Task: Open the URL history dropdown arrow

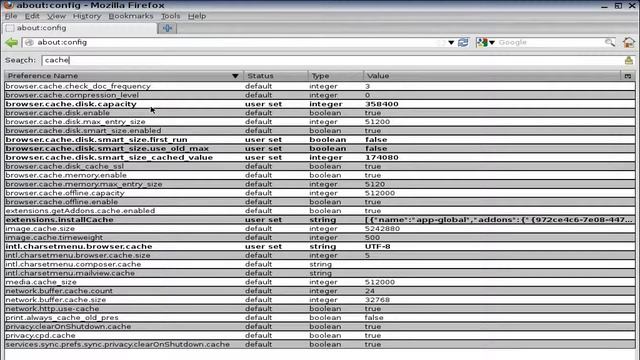Action: click(x=451, y=42)
